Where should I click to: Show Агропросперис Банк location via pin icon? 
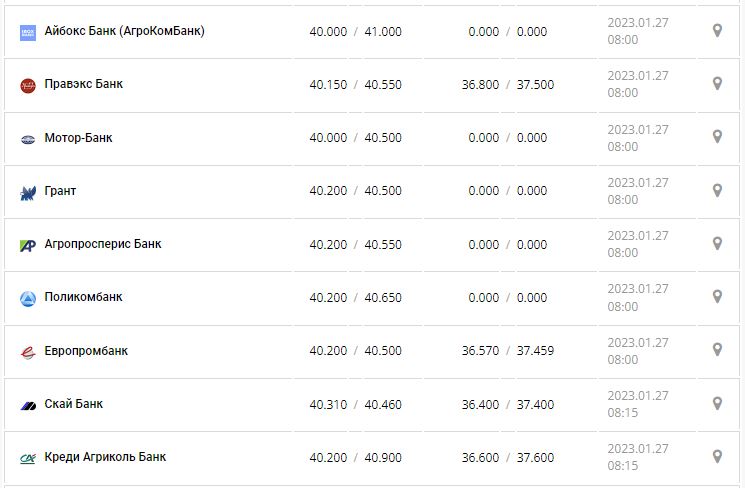point(717,243)
